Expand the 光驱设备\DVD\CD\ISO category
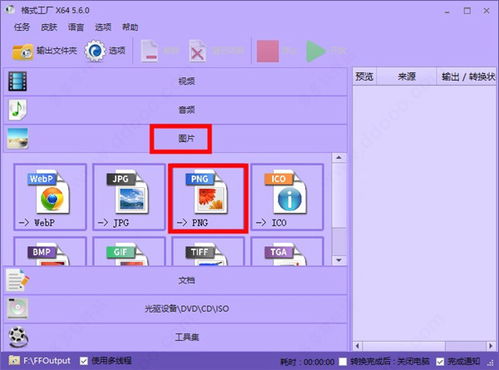499x370 pixels. click(x=175, y=309)
